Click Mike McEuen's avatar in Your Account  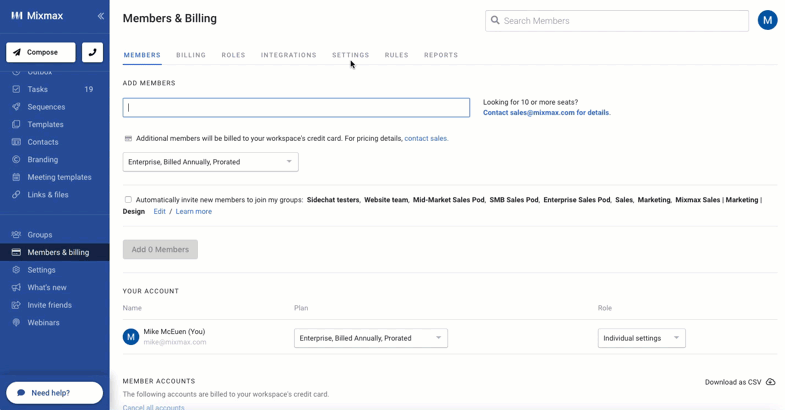tap(131, 337)
